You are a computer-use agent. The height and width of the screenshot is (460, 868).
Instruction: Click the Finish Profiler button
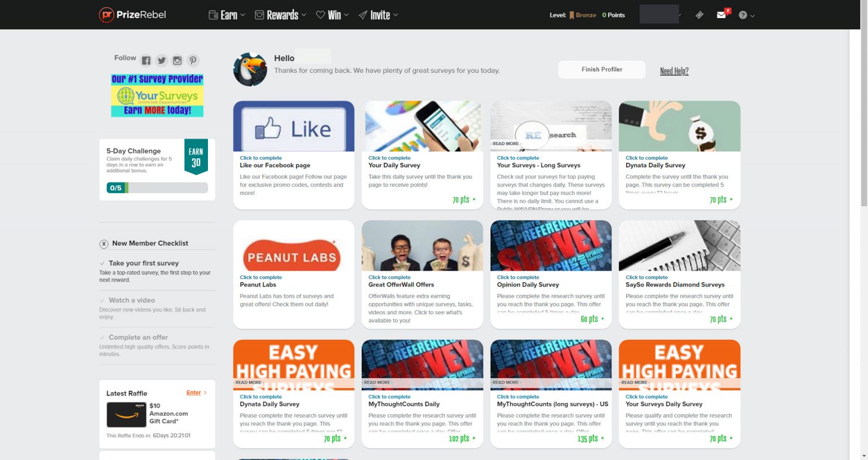pyautogui.click(x=602, y=70)
